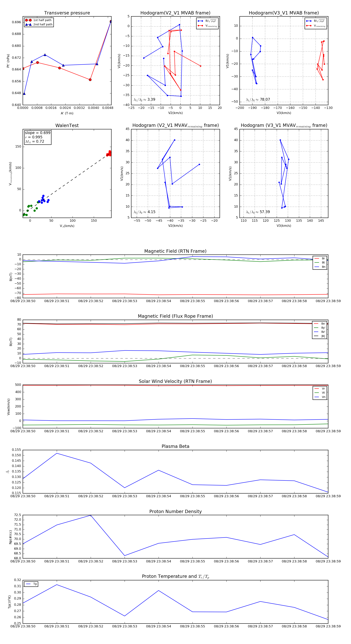Click the "Transverse pressure" plot title

pyautogui.click(x=67, y=13)
